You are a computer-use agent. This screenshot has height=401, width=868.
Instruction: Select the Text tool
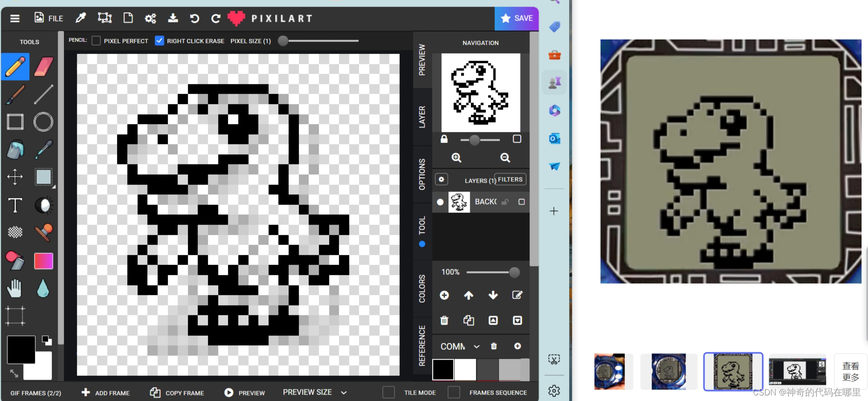[x=15, y=205]
